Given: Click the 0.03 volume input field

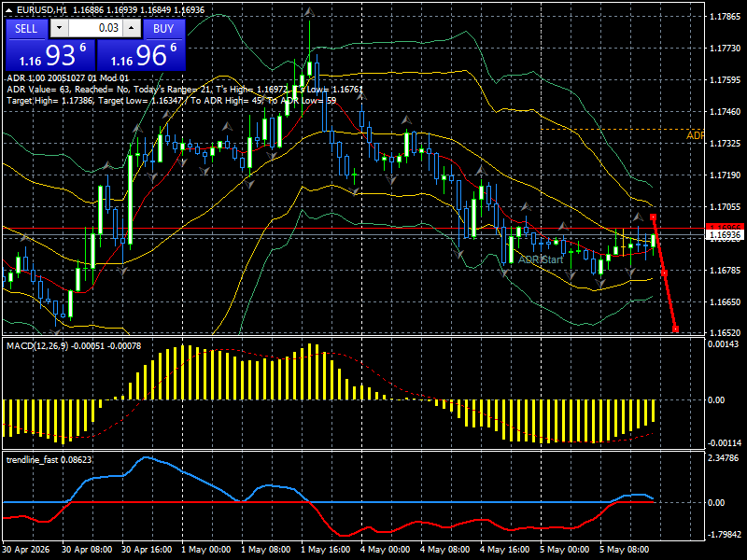Looking at the screenshot, I should [x=95, y=28].
